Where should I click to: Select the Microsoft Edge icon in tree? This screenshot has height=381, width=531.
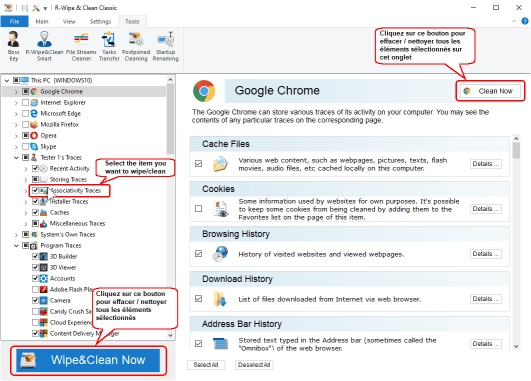pos(34,113)
